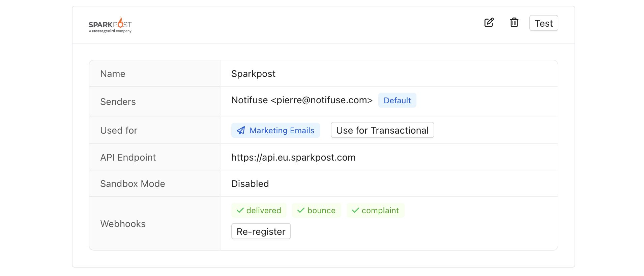Click the checkmark icon next to delivered
The height and width of the screenshot is (276, 644).
(x=240, y=211)
